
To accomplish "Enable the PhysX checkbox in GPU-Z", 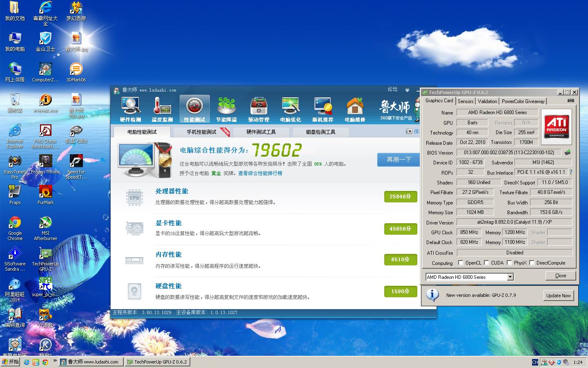I will point(509,263).
